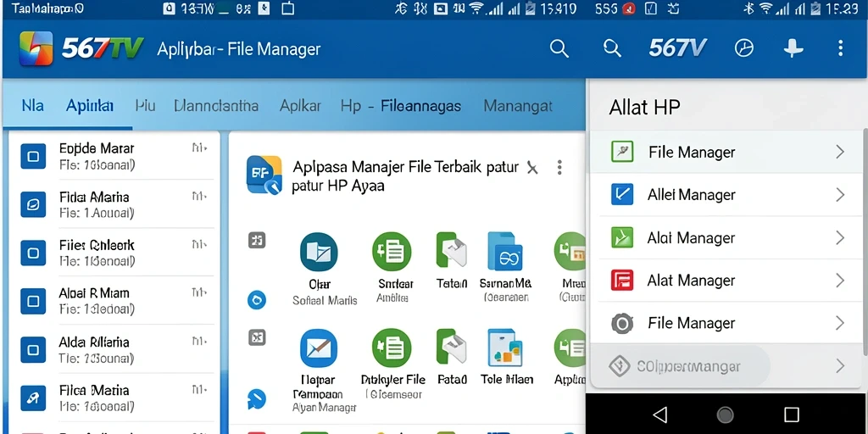This screenshot has width=868, height=434.
Task: Click the left magnifier search icon in header
Action: [559, 48]
